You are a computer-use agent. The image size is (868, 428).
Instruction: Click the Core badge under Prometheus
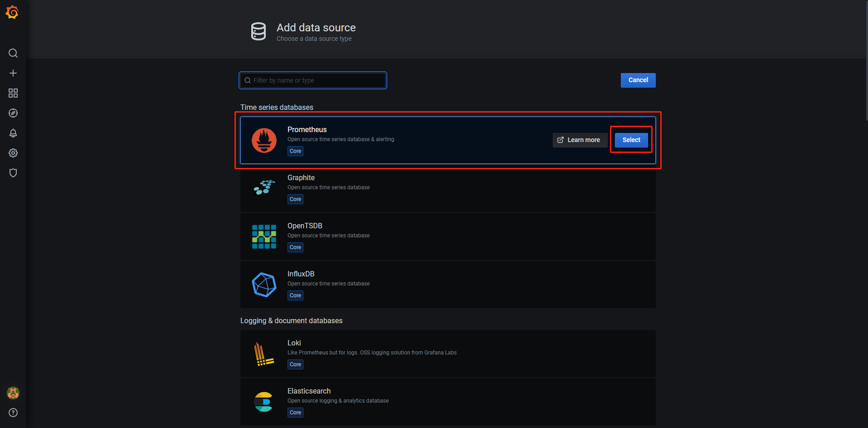[295, 151]
